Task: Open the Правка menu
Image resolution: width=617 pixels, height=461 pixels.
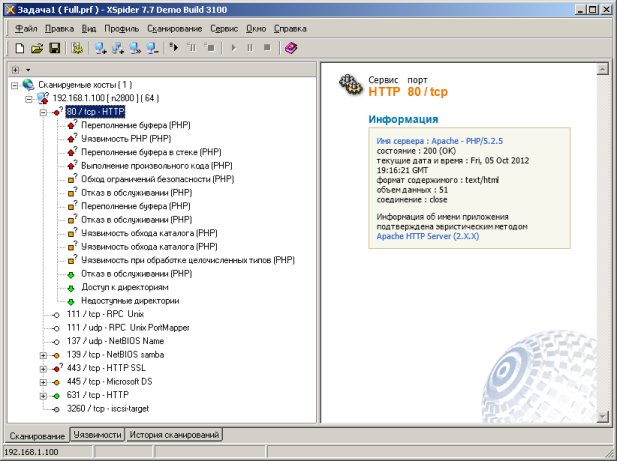Action: click(59, 29)
